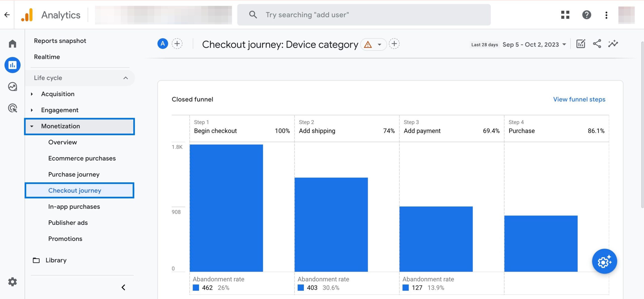This screenshot has height=299, width=644.
Task: Go back using the back arrow
Action: coord(7,15)
